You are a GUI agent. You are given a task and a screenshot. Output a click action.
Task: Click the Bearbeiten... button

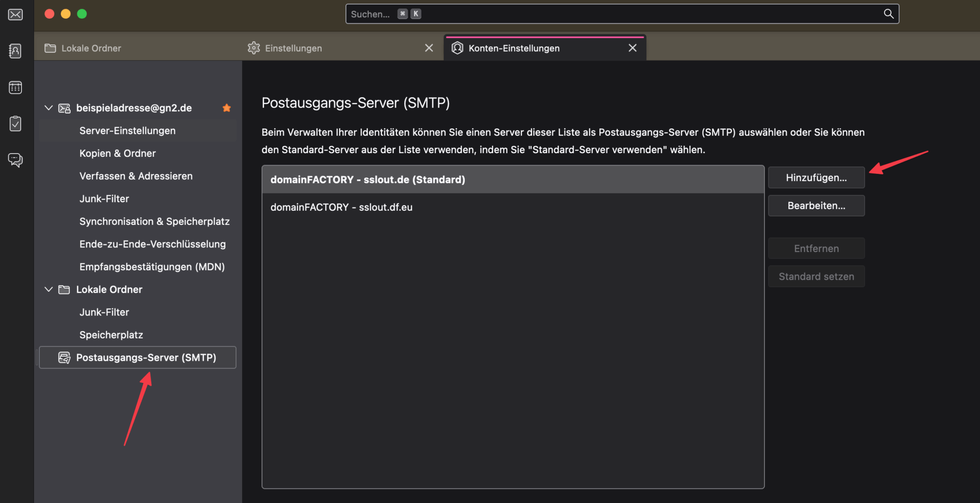pyautogui.click(x=816, y=206)
